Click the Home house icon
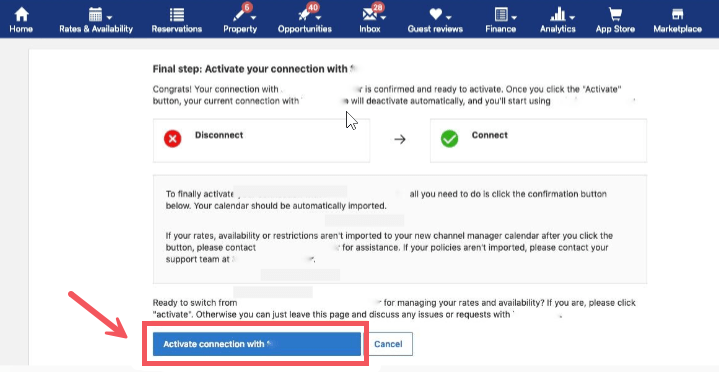Image resolution: width=719 pixels, height=372 pixels. (21, 14)
